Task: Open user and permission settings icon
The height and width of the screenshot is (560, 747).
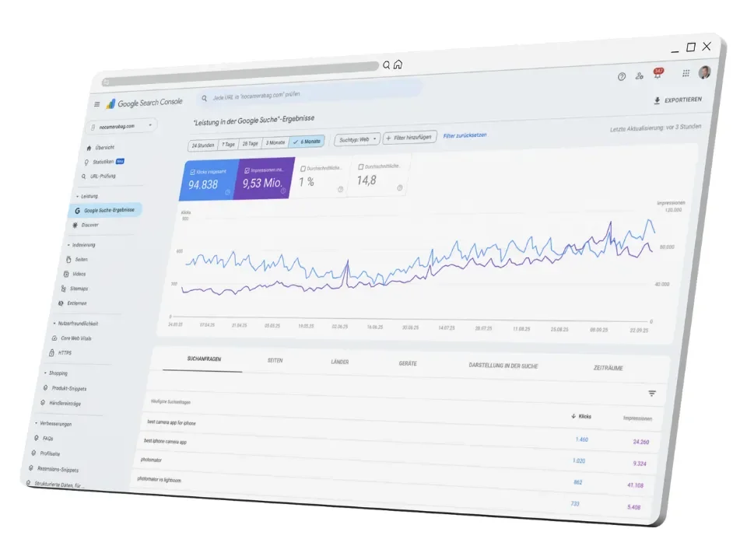Action: click(x=640, y=75)
